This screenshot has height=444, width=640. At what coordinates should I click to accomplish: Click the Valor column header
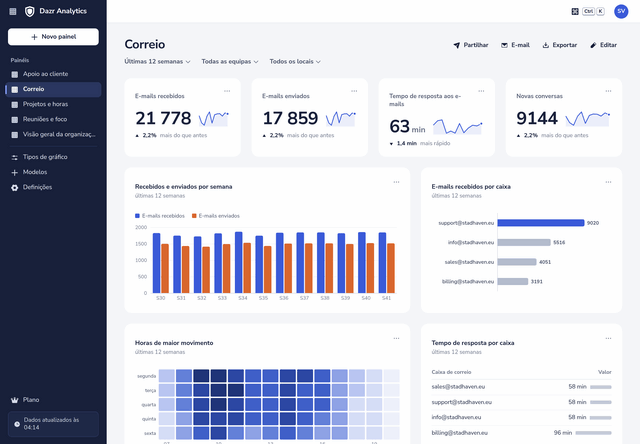click(x=604, y=372)
